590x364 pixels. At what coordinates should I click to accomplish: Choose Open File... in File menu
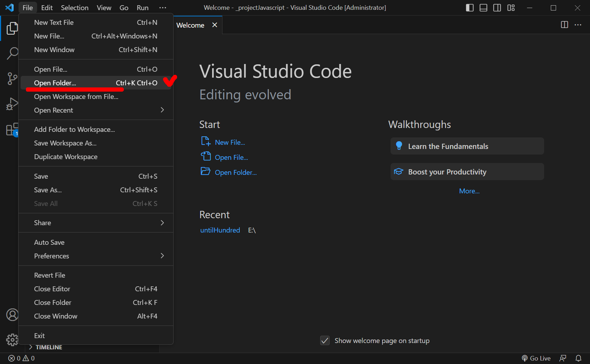point(96,69)
